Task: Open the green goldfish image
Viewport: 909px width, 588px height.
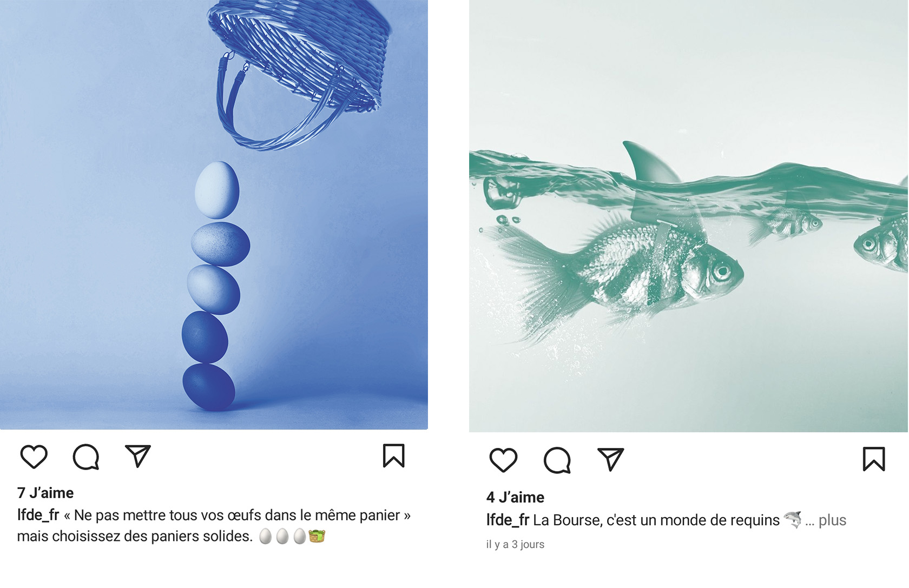Action: [x=688, y=216]
